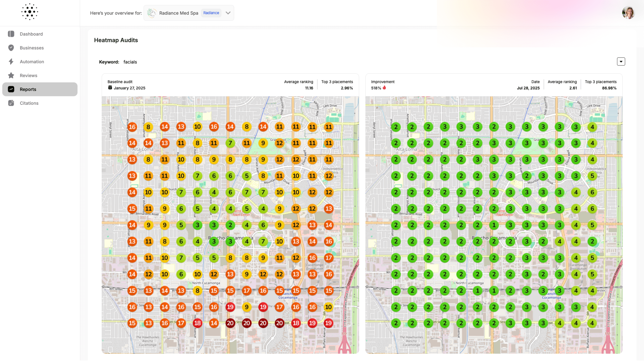Open the Reviews menu item

pyautogui.click(x=28, y=75)
